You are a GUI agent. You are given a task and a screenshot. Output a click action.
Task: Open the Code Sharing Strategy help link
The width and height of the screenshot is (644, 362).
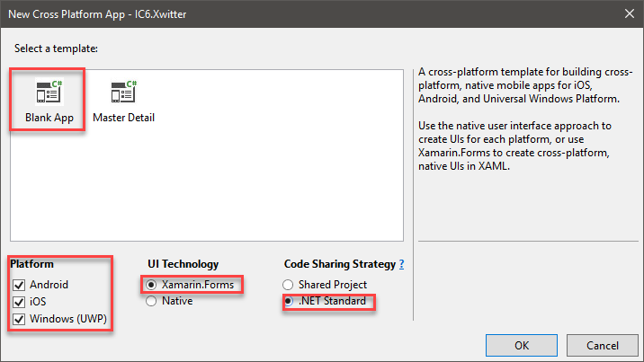(401, 264)
